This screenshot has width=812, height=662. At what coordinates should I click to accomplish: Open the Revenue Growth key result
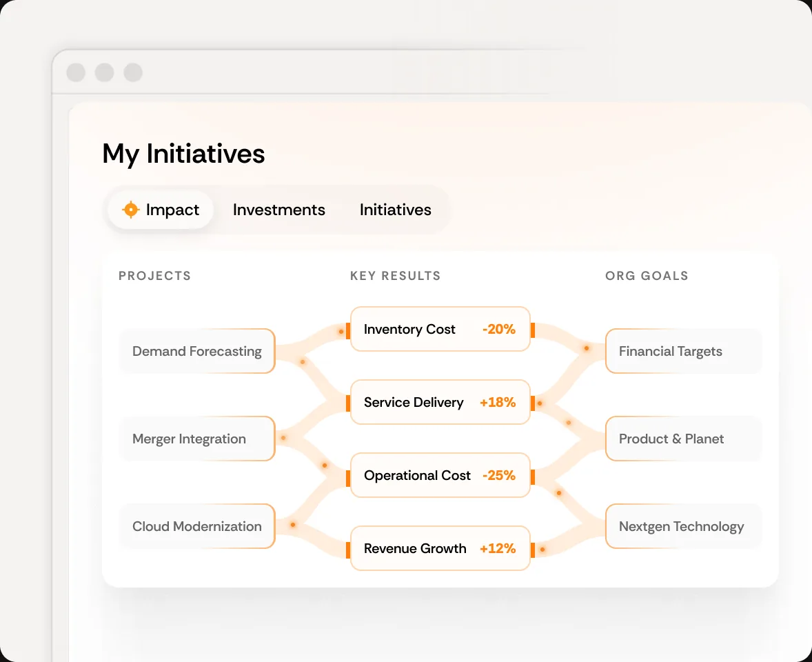tap(440, 548)
